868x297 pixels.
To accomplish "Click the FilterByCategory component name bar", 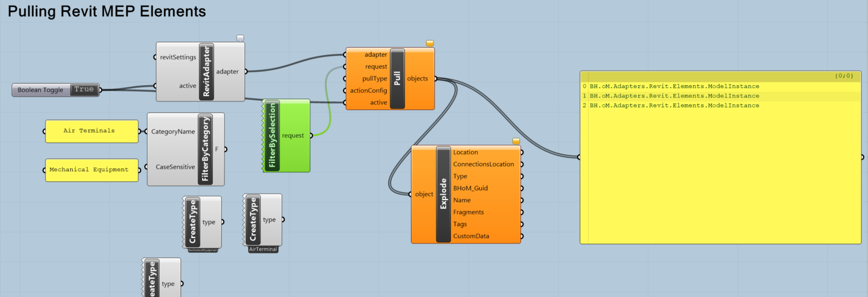I will (205, 149).
